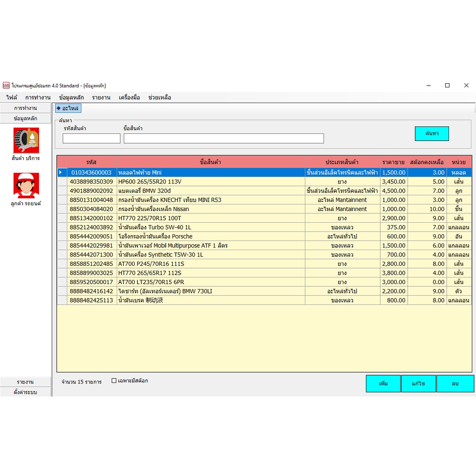
Task: Sort by the ประเภทสินค้า column header
Action: pos(342,162)
